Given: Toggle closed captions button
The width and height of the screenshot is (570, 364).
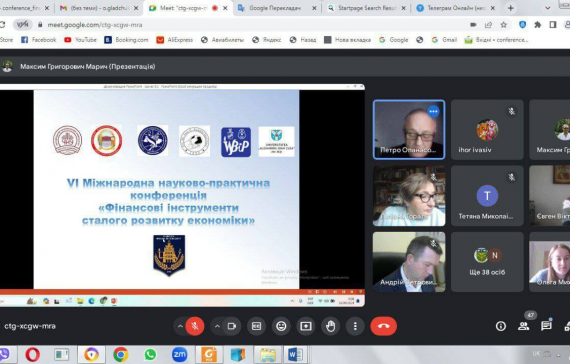Looking at the screenshot, I should [256, 326].
